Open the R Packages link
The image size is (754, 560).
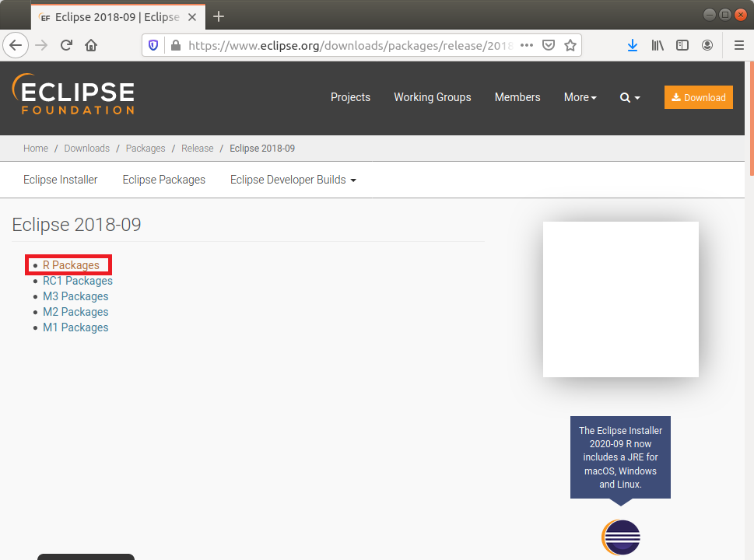(x=71, y=265)
